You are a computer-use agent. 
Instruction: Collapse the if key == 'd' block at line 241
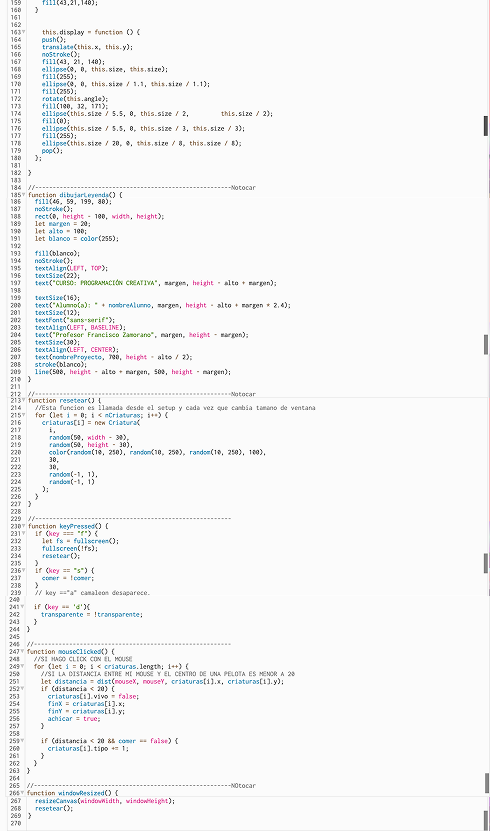(x=22, y=607)
